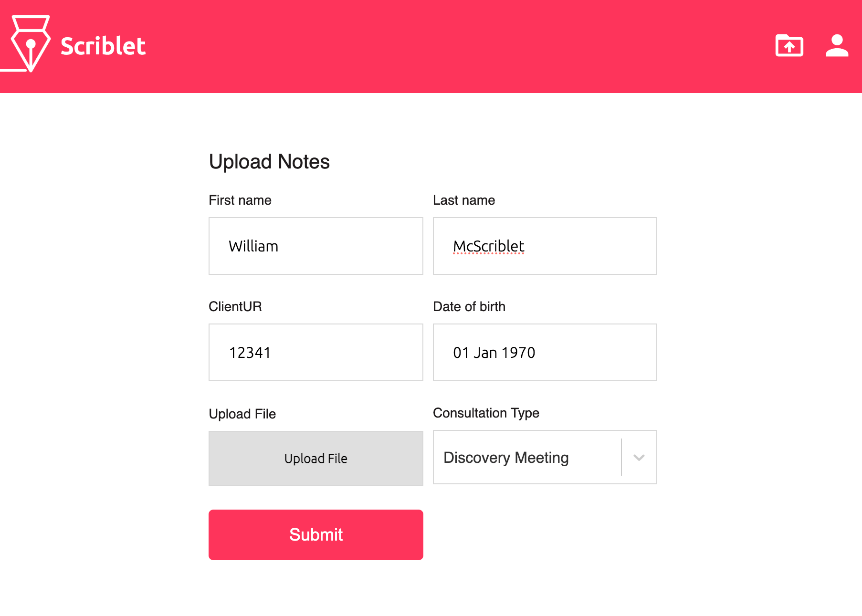Open the Discovery Meeting dropdown

545,457
